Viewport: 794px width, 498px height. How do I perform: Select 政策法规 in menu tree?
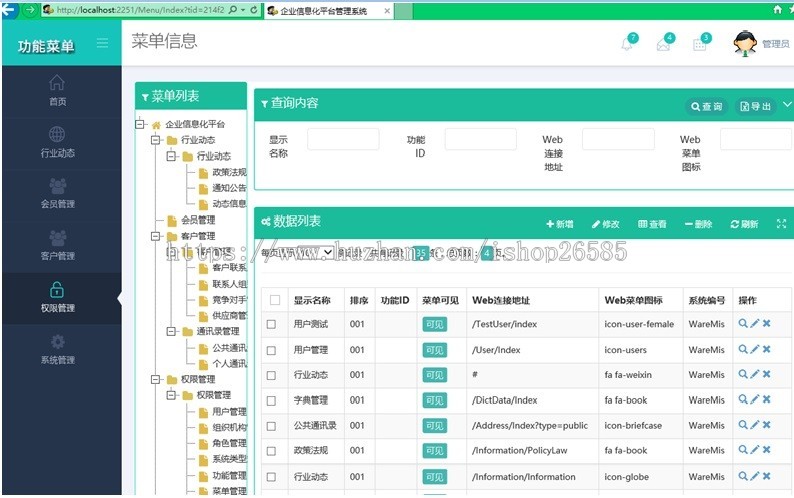pos(229,172)
